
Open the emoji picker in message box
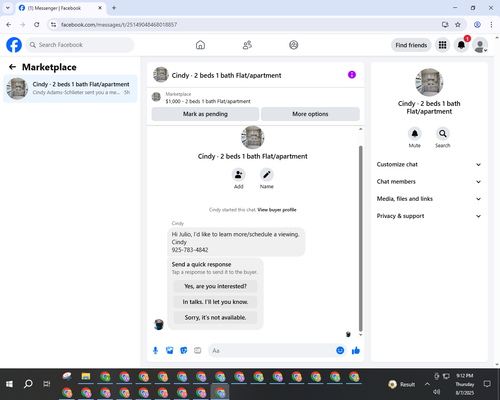pos(340,350)
